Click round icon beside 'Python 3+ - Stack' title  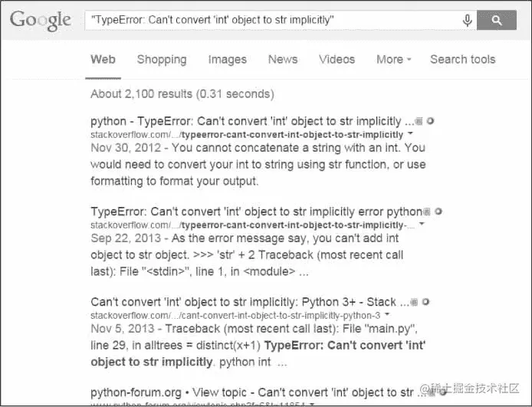pos(425,301)
